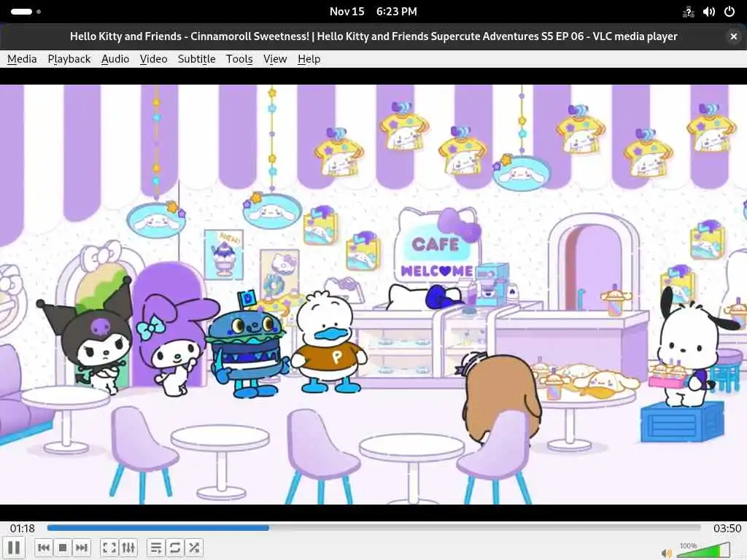Viewport: 747px width, 560px height.
Task: Adjust the volume slider at 100%
Action: 703,550
